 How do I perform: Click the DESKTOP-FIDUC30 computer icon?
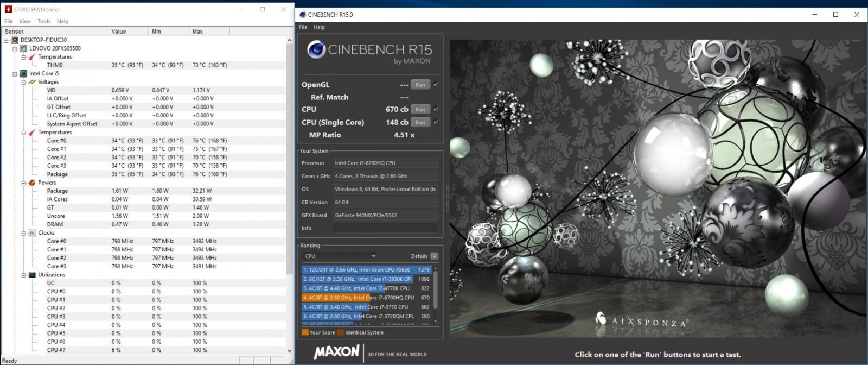coord(15,40)
